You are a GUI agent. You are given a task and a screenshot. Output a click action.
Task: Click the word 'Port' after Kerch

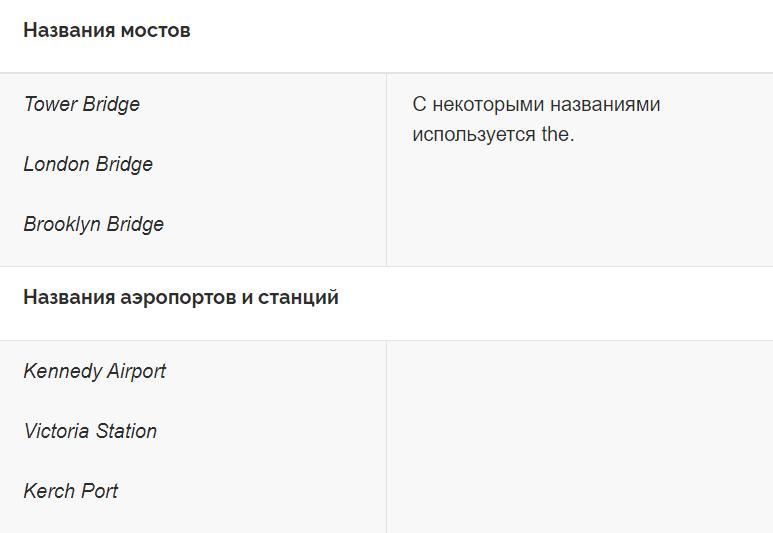[100, 491]
